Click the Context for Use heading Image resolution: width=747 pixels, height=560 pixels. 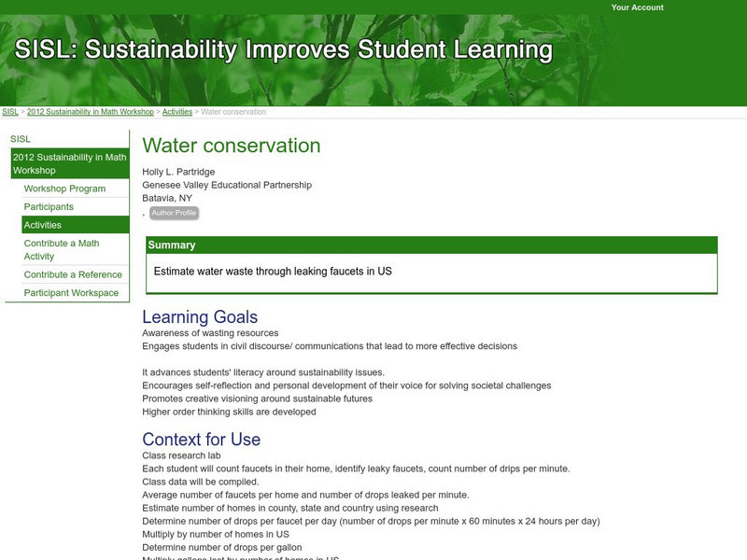tap(202, 439)
